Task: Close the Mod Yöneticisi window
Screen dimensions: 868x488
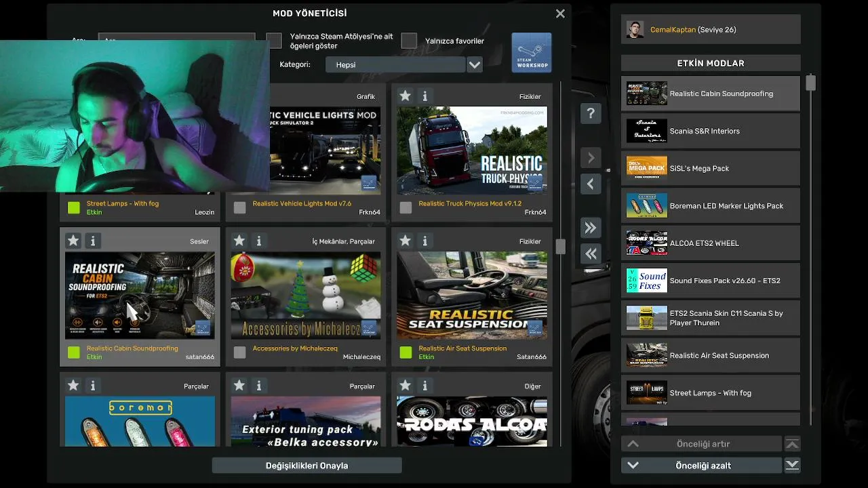Action: (x=560, y=14)
